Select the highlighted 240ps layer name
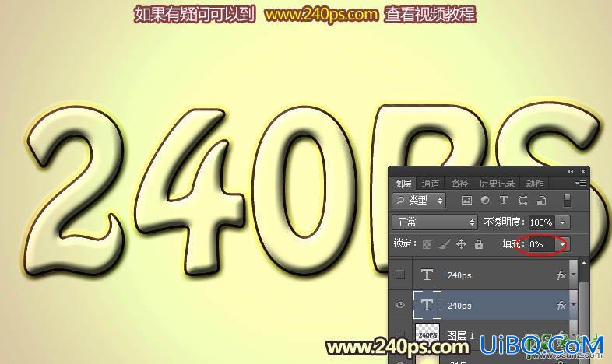 (x=459, y=306)
